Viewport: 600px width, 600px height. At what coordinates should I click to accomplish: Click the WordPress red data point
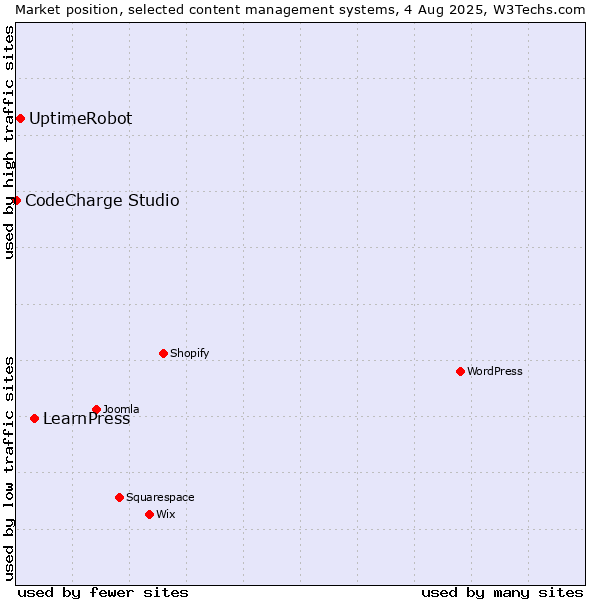click(x=460, y=372)
